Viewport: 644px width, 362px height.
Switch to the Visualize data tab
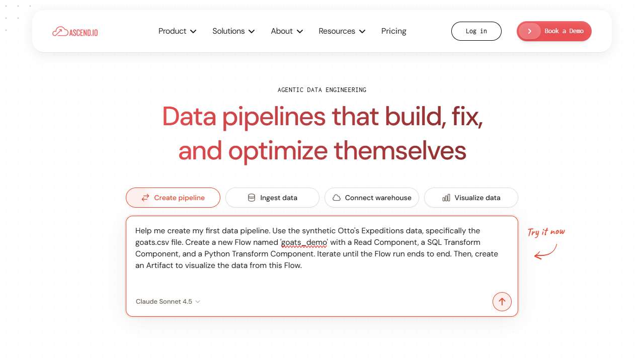(x=471, y=198)
